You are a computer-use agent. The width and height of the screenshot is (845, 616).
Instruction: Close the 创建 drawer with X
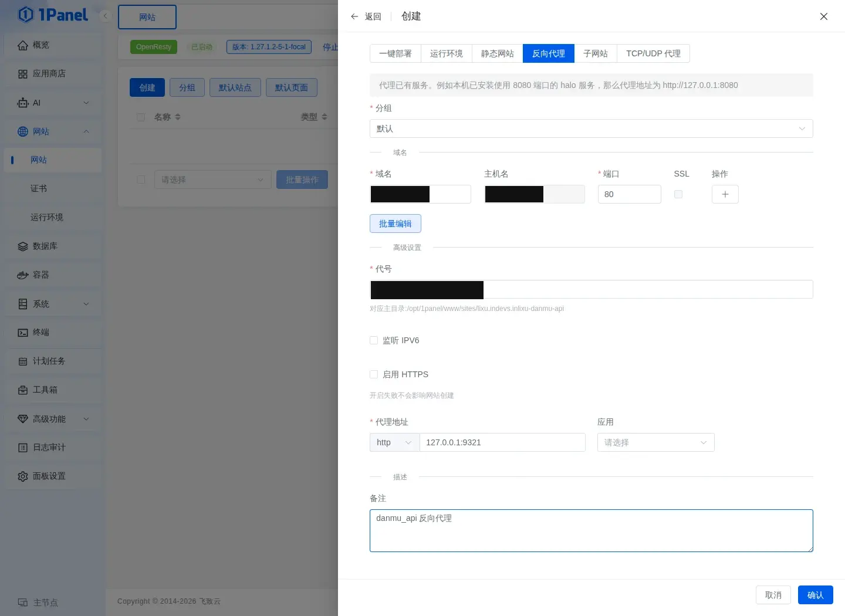tap(824, 16)
